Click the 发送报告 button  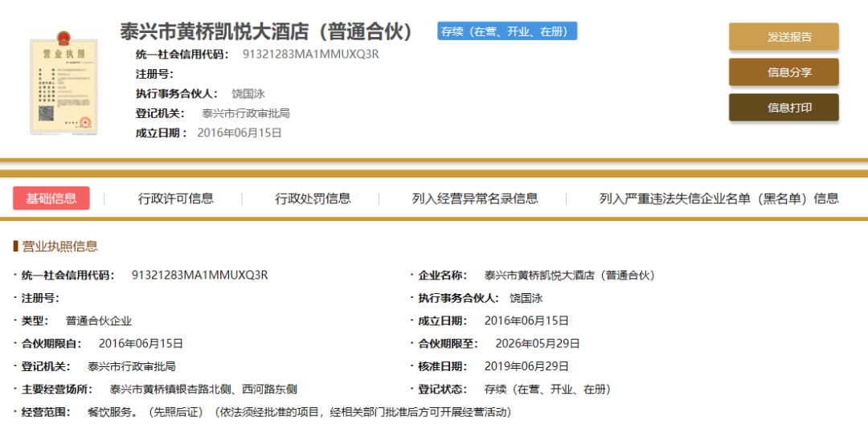point(783,37)
